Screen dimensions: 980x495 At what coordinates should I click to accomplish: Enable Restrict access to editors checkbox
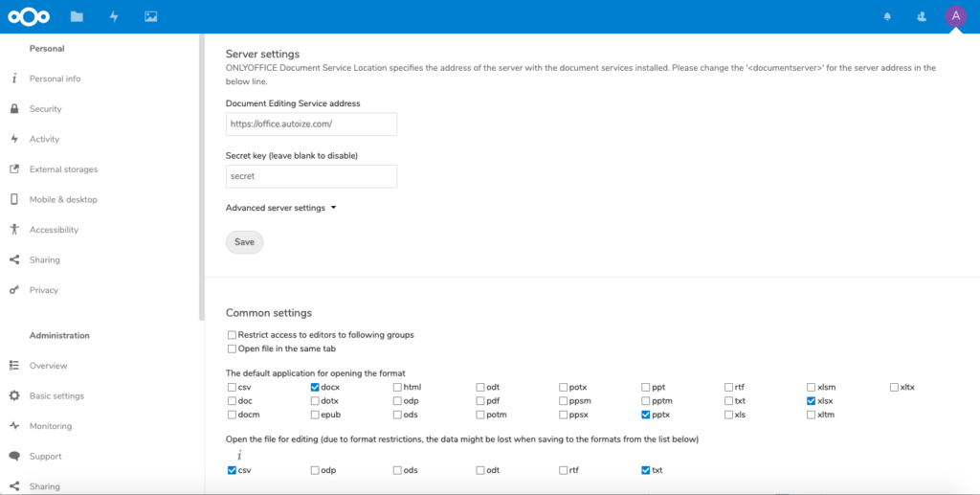click(232, 335)
